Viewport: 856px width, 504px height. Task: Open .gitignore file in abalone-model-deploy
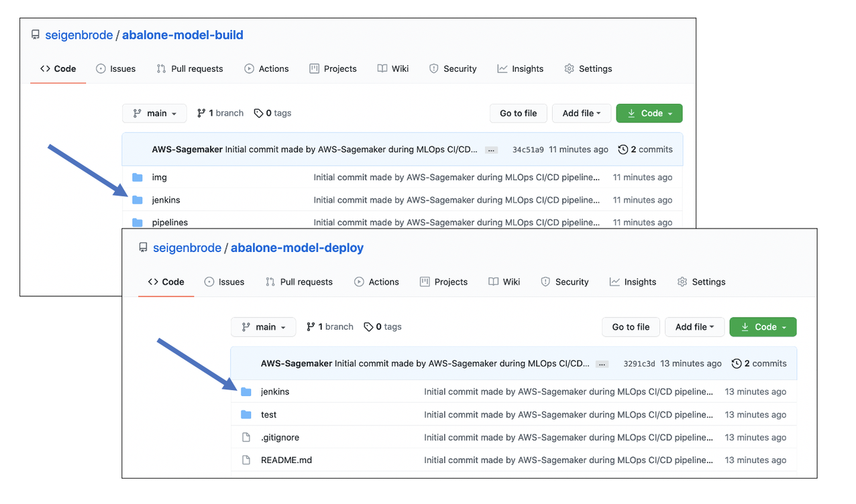coord(280,438)
